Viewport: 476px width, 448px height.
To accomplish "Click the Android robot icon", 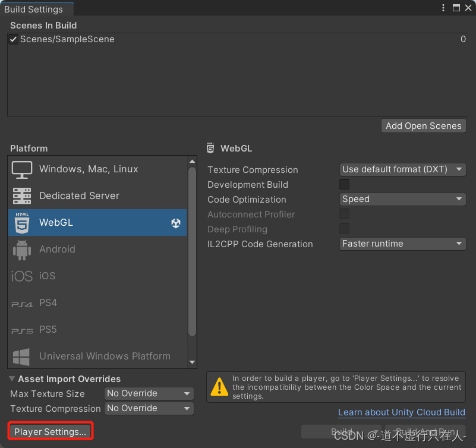I will (22, 250).
